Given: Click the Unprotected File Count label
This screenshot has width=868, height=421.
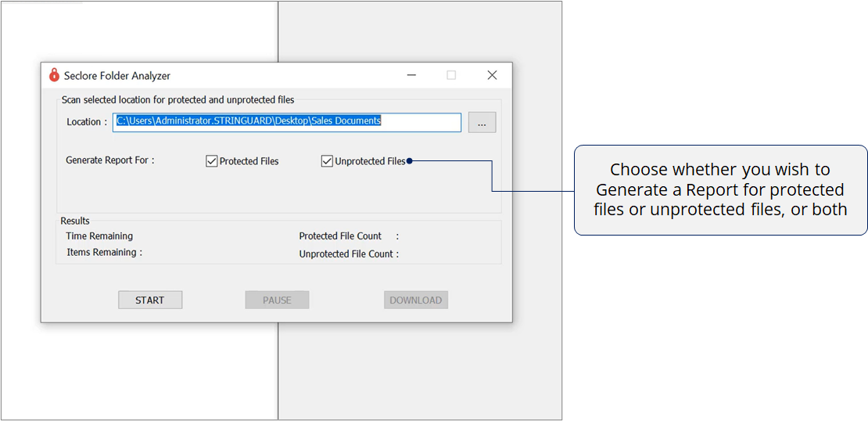Looking at the screenshot, I should click(349, 254).
